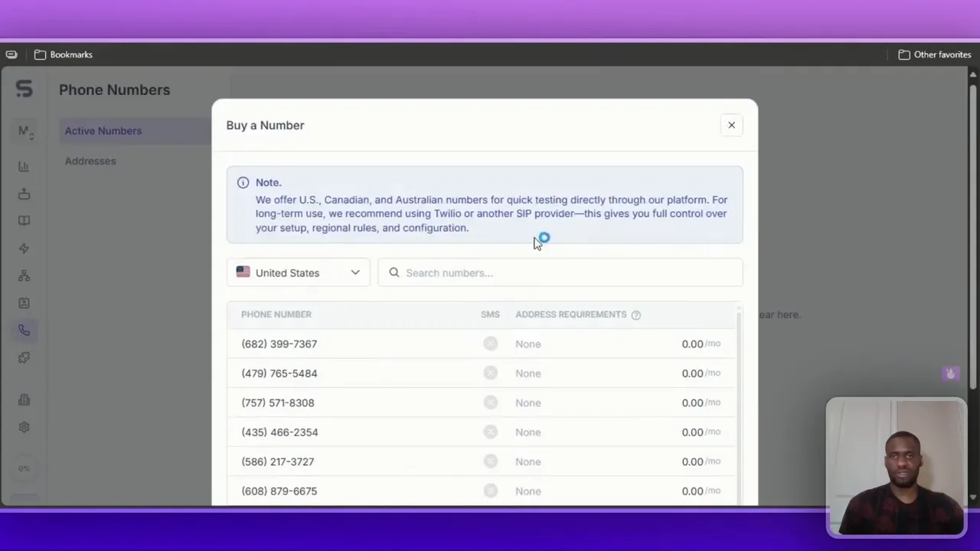Open the workspace switcher dropdown in sidebar
980x551 pixels.
click(25, 132)
